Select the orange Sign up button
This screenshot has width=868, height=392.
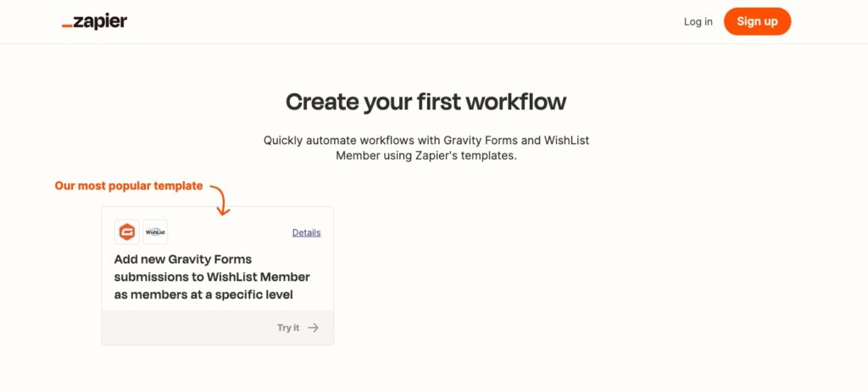[x=757, y=21]
